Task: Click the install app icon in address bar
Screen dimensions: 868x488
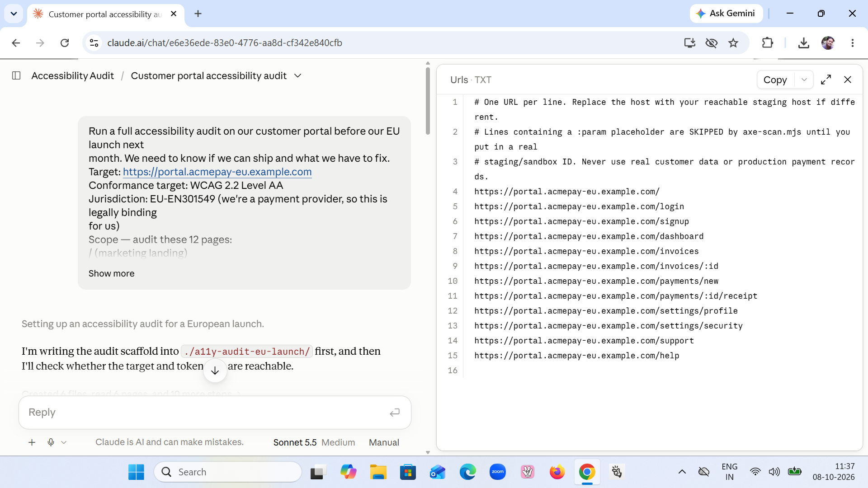Action: tap(689, 42)
